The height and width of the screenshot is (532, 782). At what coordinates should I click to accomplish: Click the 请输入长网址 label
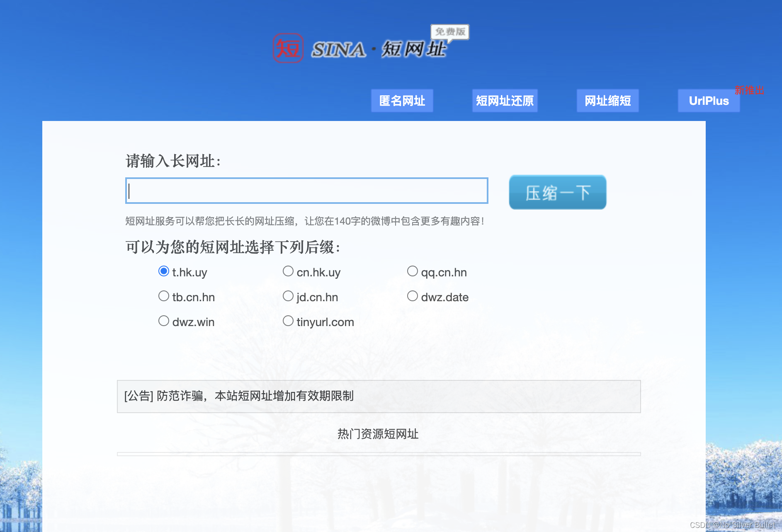coord(173,161)
